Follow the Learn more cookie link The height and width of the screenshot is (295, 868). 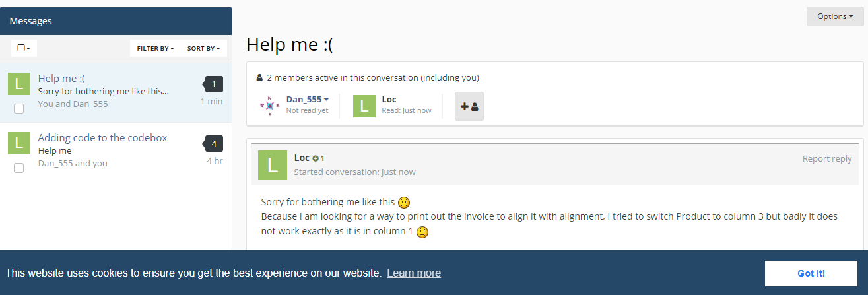click(414, 273)
